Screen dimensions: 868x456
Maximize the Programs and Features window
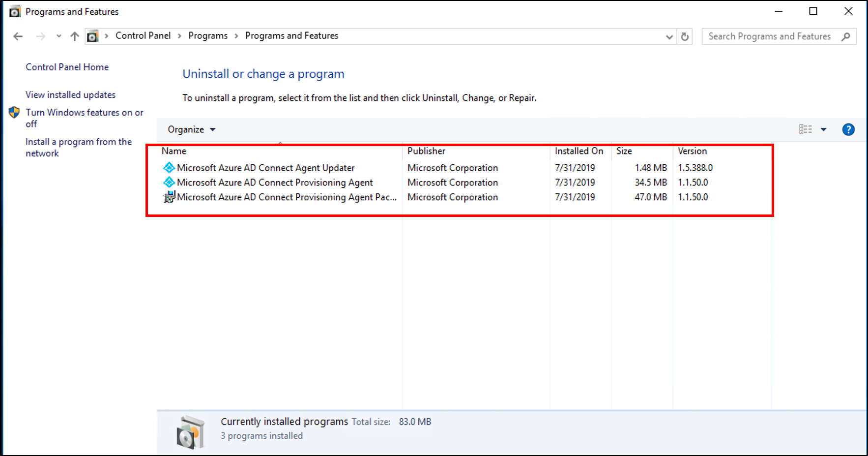tap(813, 11)
